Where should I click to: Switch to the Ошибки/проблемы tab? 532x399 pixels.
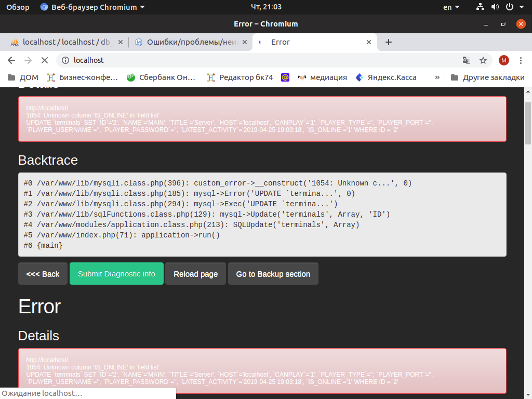[187, 42]
